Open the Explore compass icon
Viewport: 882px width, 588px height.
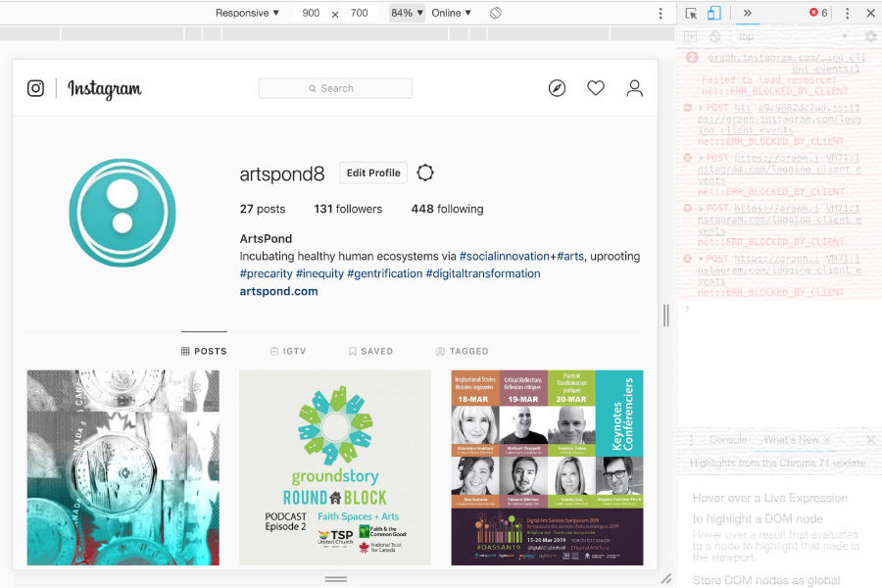pyautogui.click(x=557, y=88)
